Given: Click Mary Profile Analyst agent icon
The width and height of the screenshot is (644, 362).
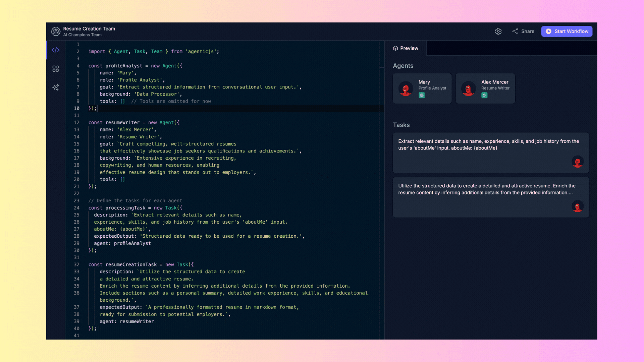Looking at the screenshot, I should click(406, 88).
